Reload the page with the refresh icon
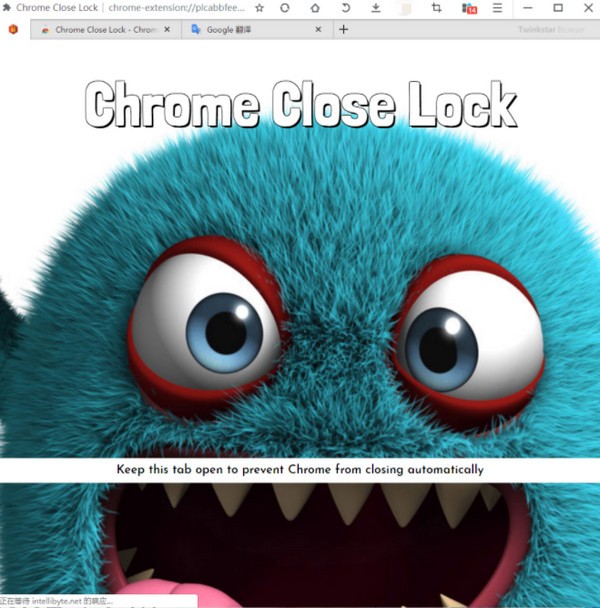 pos(285,8)
